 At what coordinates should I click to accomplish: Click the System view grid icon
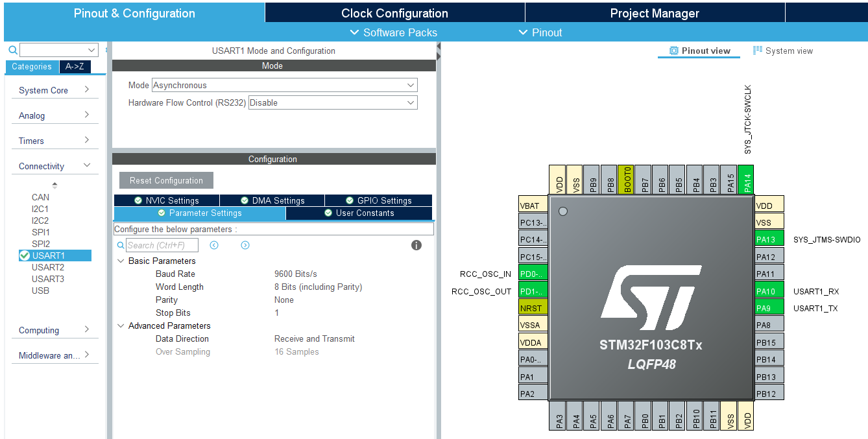click(758, 51)
